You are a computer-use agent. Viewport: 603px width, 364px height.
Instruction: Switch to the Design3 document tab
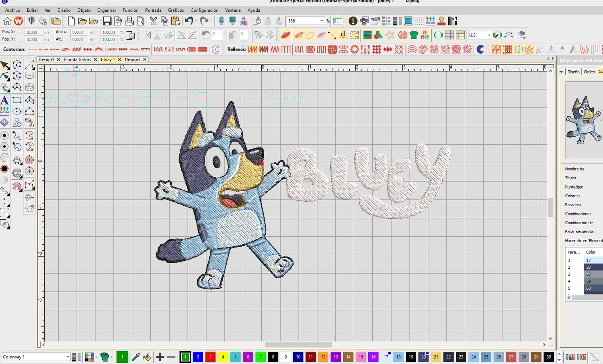[133, 59]
